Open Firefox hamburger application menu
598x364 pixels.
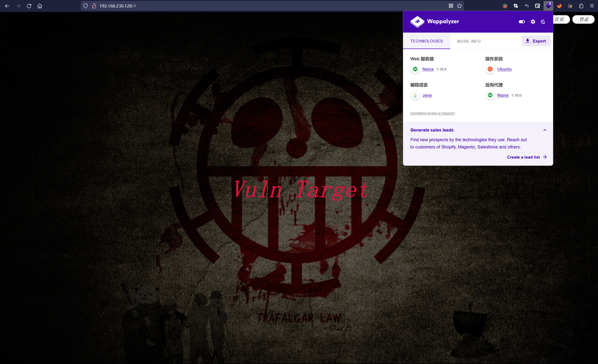591,6
